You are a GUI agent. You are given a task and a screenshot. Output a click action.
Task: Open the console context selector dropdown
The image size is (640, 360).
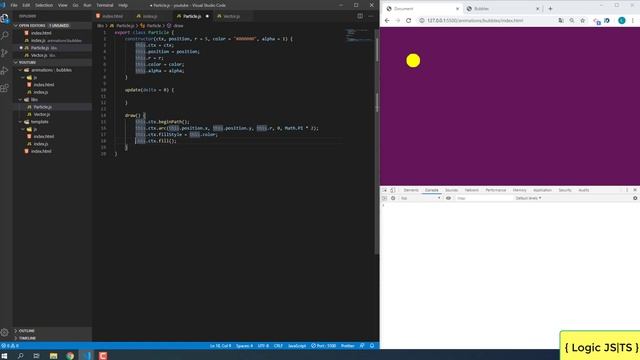coord(420,198)
